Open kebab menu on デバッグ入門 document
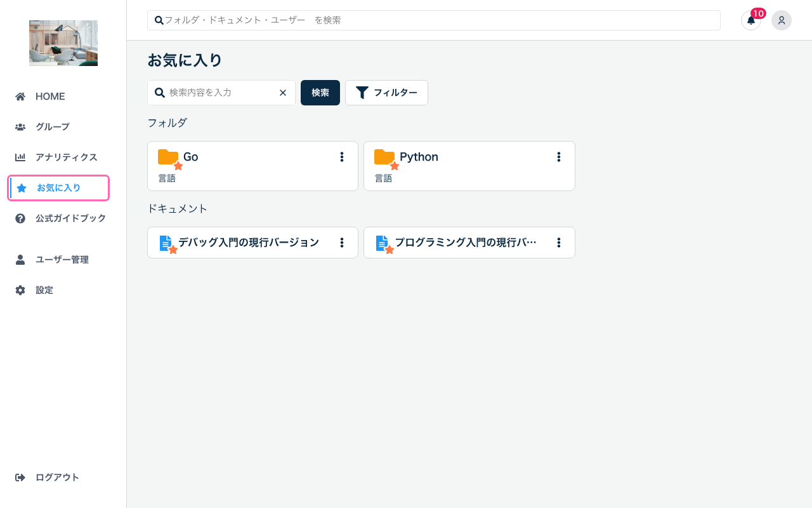 342,242
